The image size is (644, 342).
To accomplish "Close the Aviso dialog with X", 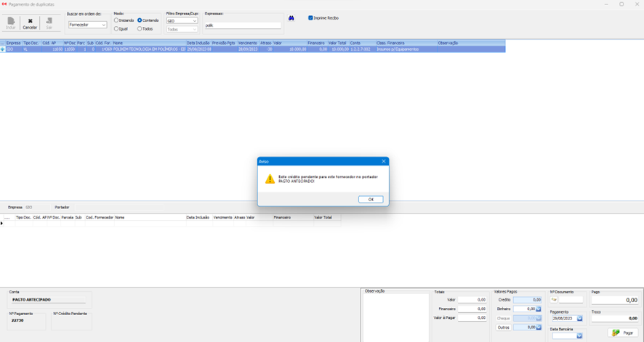I will click(384, 161).
